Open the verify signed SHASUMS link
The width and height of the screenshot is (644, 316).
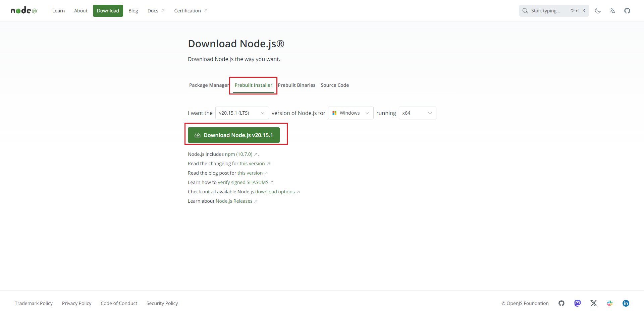coord(243,182)
